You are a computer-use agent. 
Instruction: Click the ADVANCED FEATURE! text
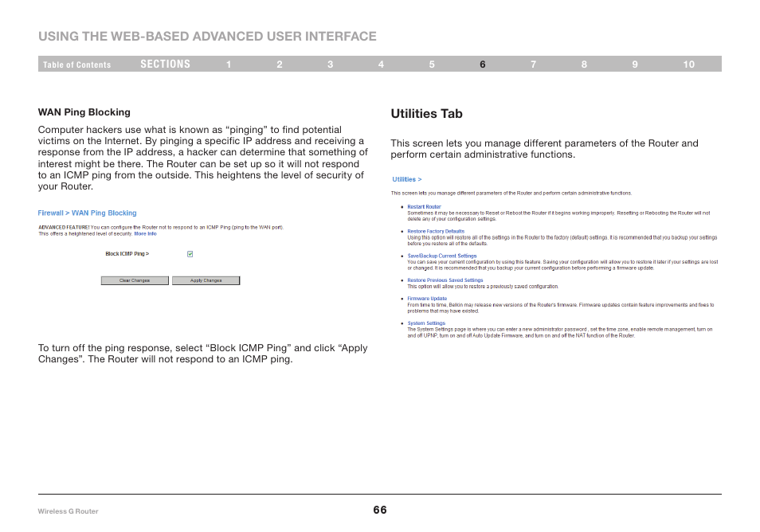coord(64,227)
